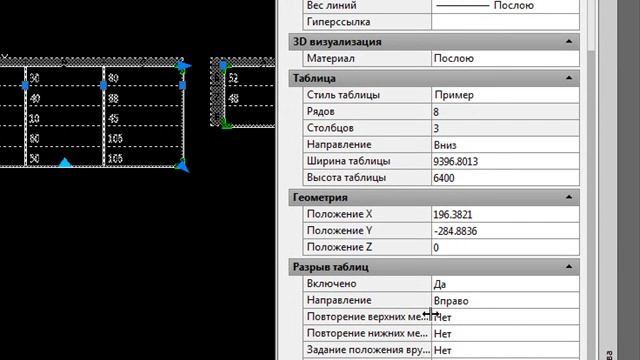
Task: Select the Высота таблицы property label
Action: click(x=347, y=178)
